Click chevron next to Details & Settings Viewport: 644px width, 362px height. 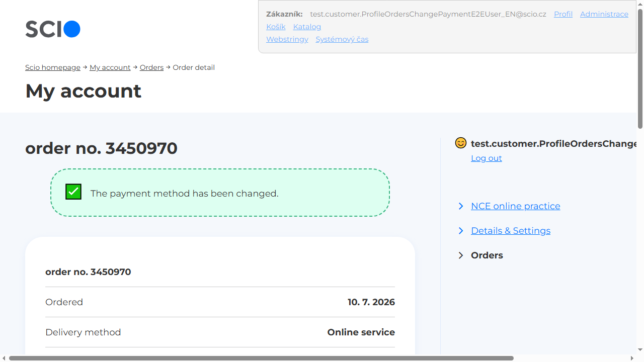coord(461,231)
